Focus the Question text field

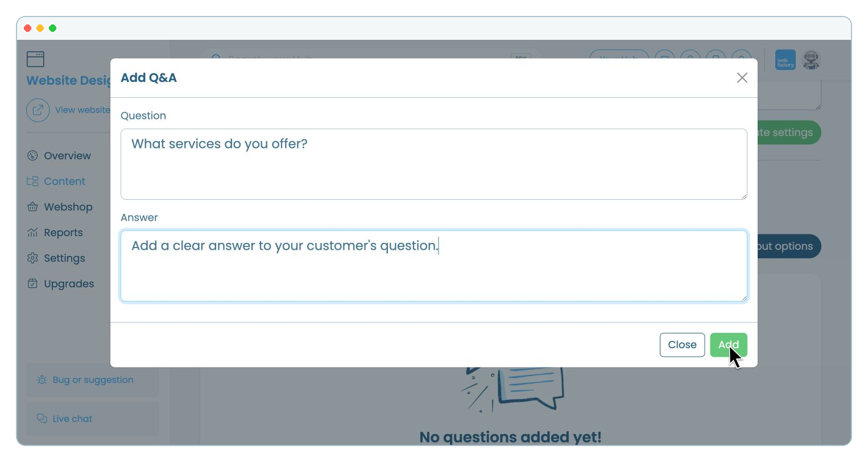click(x=433, y=164)
